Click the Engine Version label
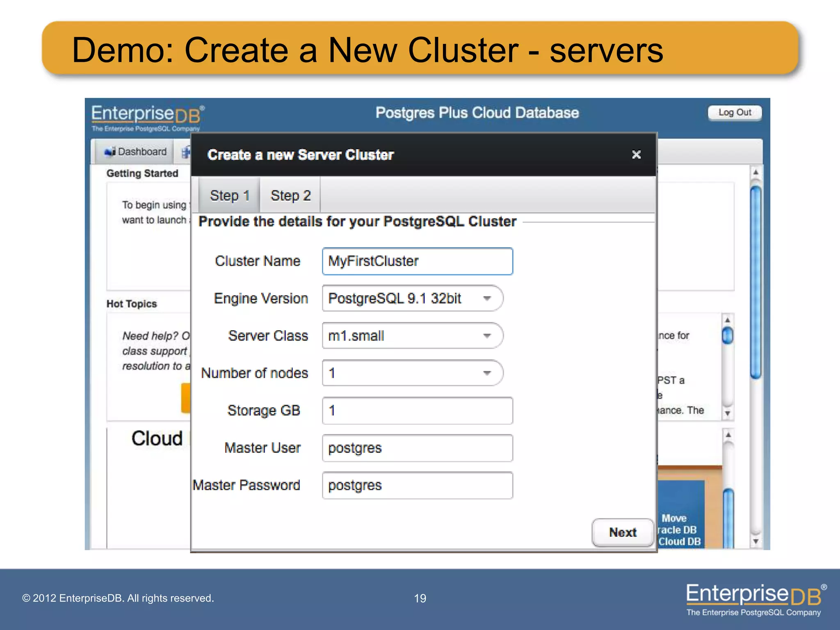840x630 pixels. tap(261, 299)
